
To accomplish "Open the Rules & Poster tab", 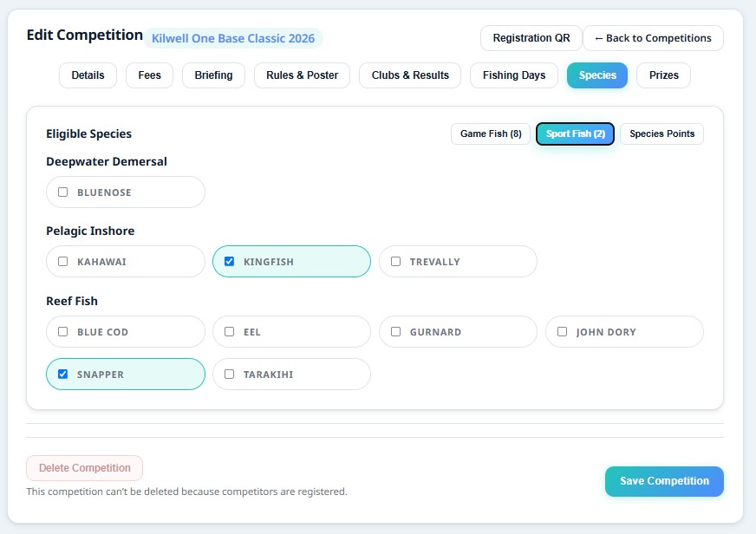I will [x=302, y=75].
